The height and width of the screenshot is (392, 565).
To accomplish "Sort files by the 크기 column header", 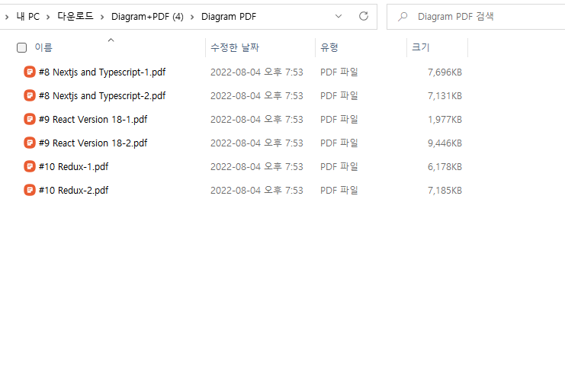I will [x=420, y=47].
